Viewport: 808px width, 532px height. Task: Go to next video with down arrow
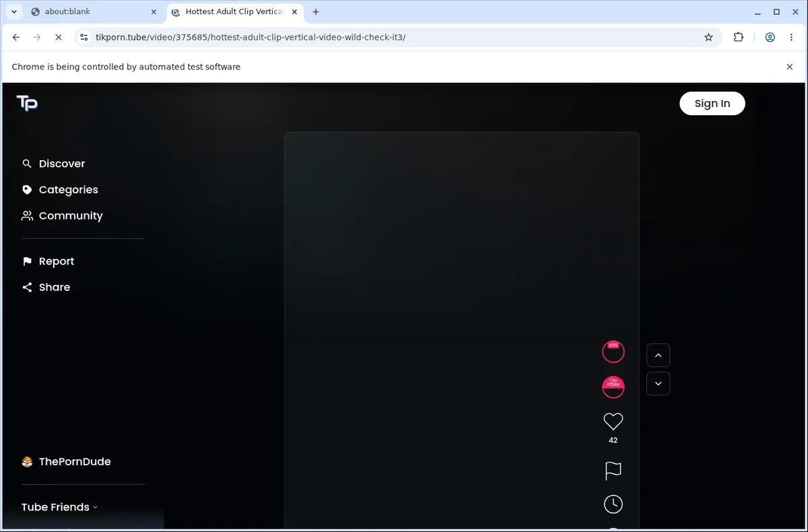(x=658, y=383)
